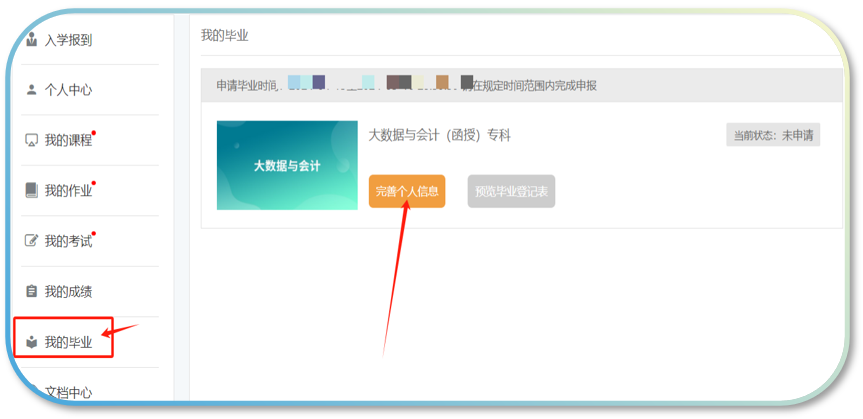Image resolution: width=863 pixels, height=419 pixels.
Task: Click the 我的课程 monitor icon
Action: click(31, 140)
